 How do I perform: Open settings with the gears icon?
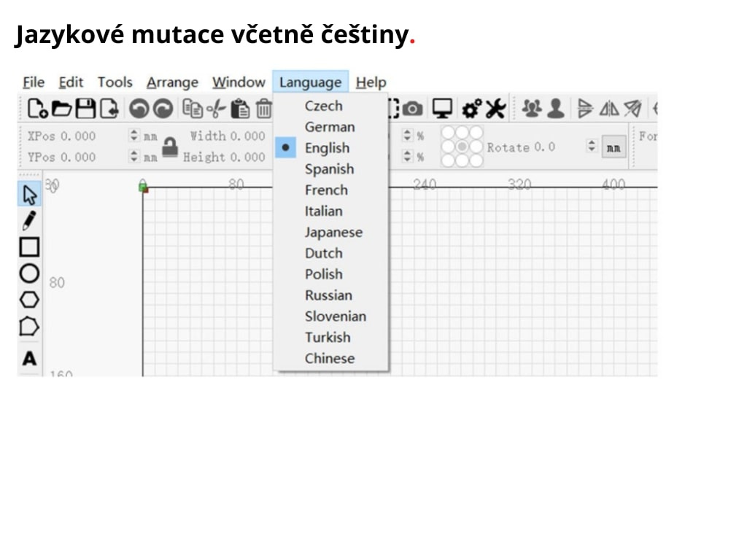coord(472,109)
